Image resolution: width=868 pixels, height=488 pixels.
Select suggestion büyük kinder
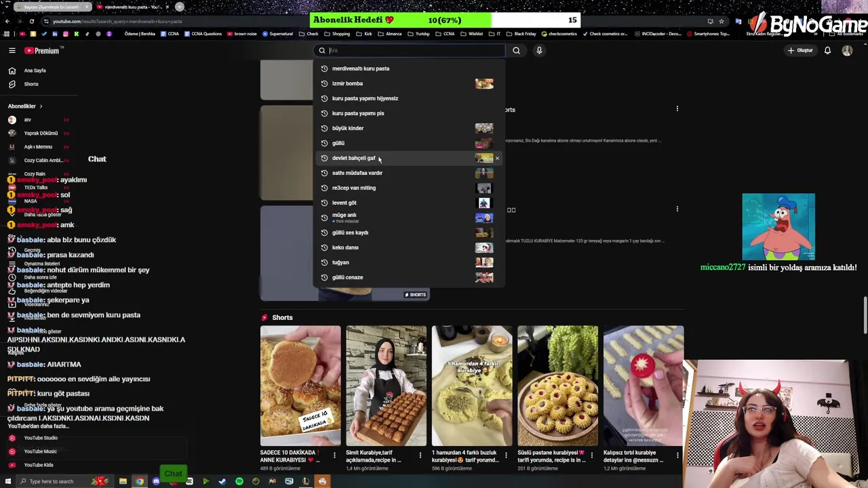click(409, 128)
